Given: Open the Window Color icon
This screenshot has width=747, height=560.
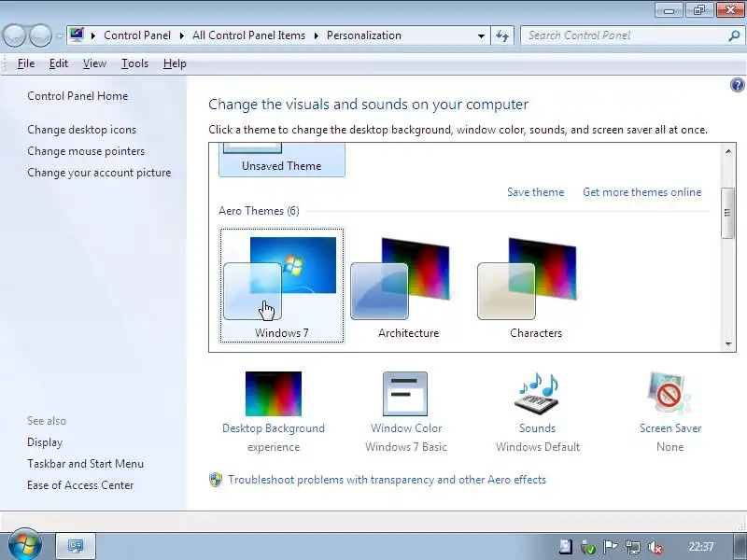Looking at the screenshot, I should (x=405, y=394).
